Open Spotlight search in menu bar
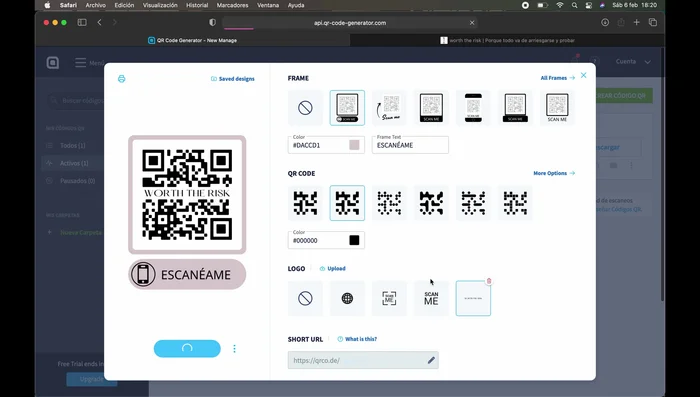700x397 pixels. (575, 5)
